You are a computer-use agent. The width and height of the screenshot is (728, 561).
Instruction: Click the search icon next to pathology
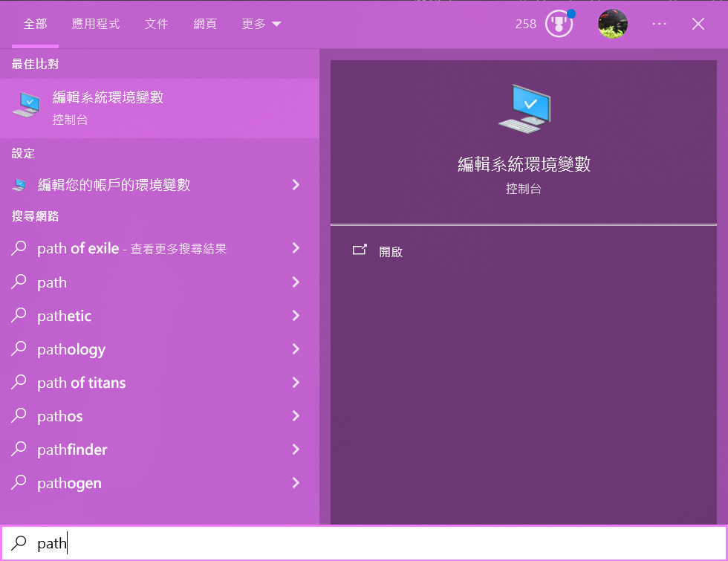(19, 349)
